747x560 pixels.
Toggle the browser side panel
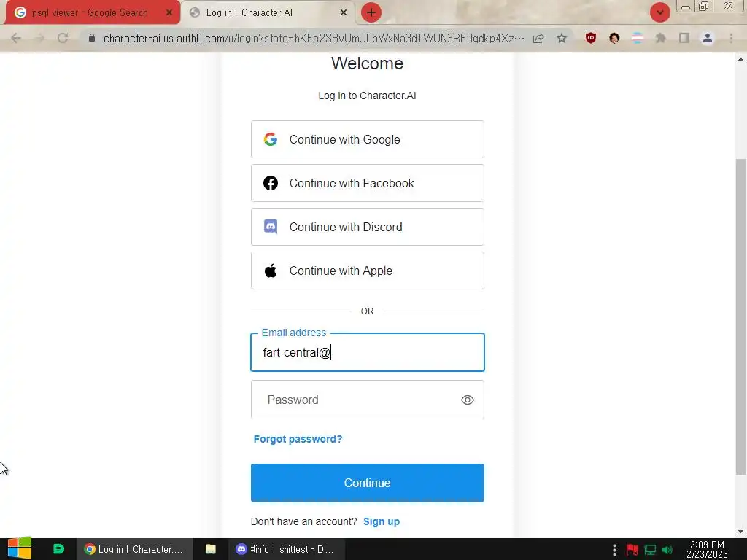tap(684, 38)
